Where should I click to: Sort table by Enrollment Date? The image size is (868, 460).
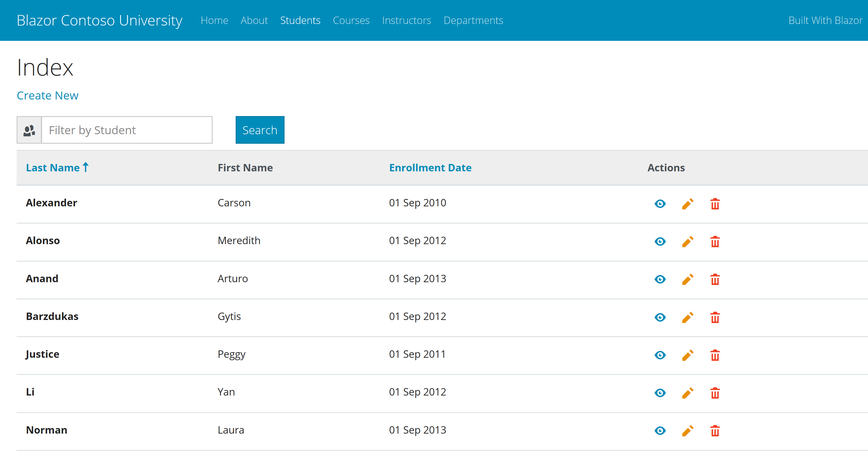pyautogui.click(x=430, y=167)
